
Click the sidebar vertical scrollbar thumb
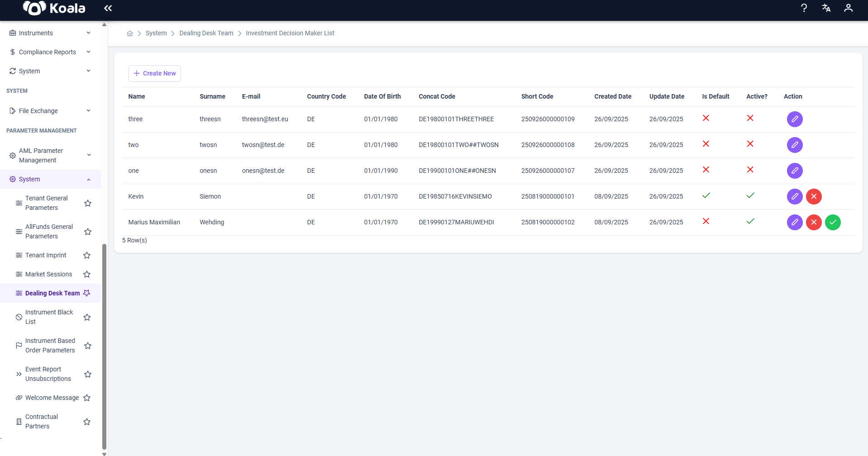(x=104, y=346)
